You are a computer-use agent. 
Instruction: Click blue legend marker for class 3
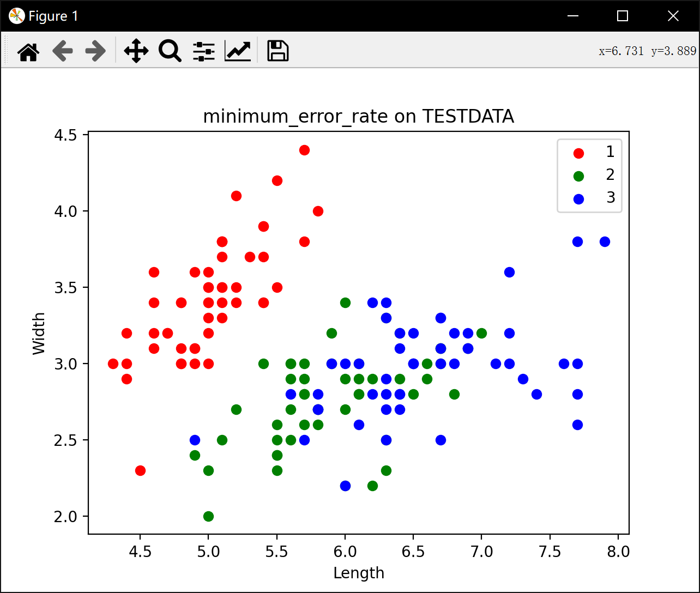click(x=578, y=199)
